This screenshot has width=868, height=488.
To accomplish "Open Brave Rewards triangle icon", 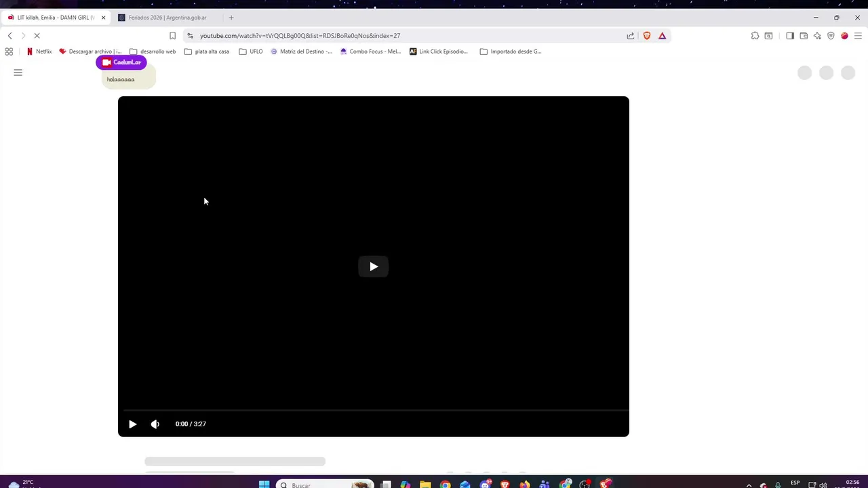I will (x=663, y=36).
